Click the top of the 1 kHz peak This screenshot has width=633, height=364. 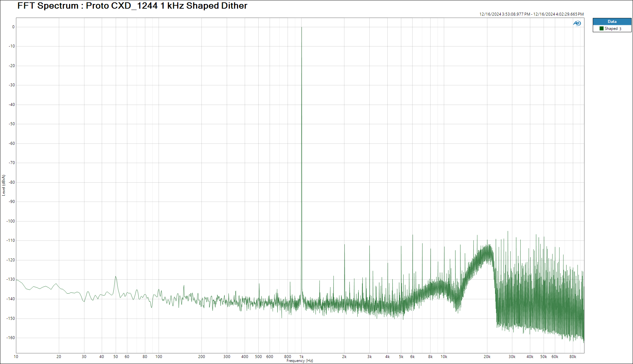coord(302,28)
